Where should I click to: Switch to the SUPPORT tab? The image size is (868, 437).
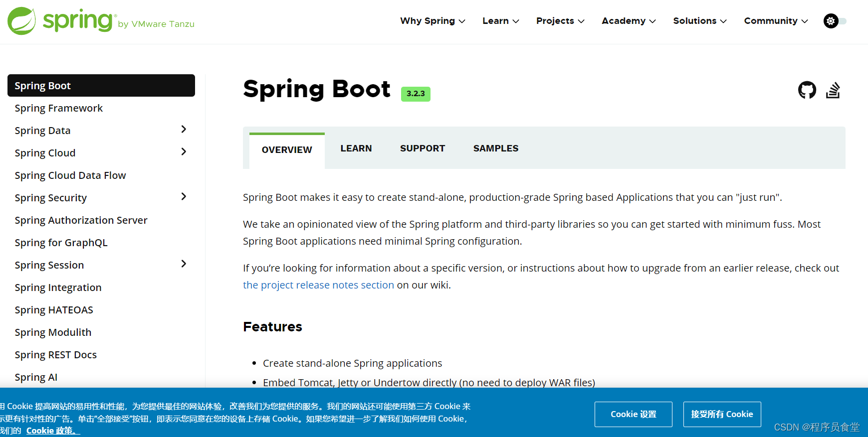click(423, 148)
